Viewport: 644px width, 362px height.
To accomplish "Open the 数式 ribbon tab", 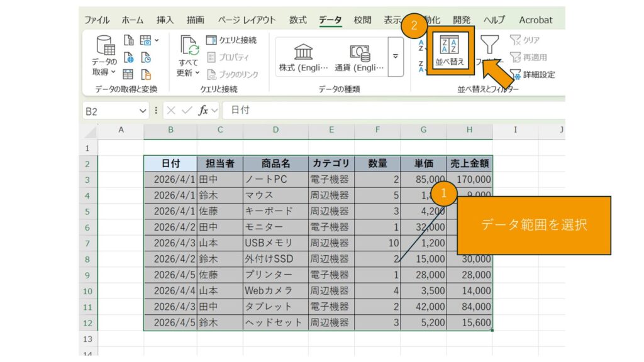I will point(297,20).
